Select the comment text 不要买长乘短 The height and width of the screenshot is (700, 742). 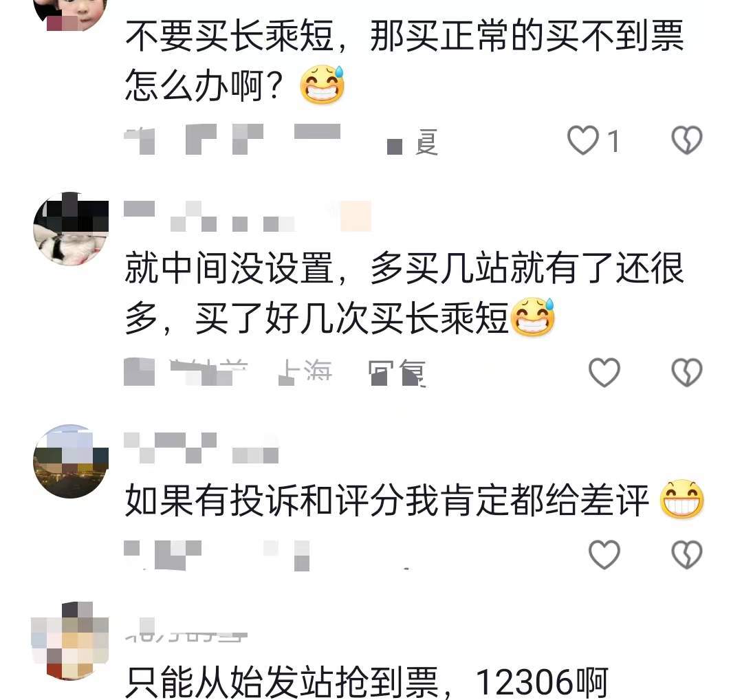(230, 36)
